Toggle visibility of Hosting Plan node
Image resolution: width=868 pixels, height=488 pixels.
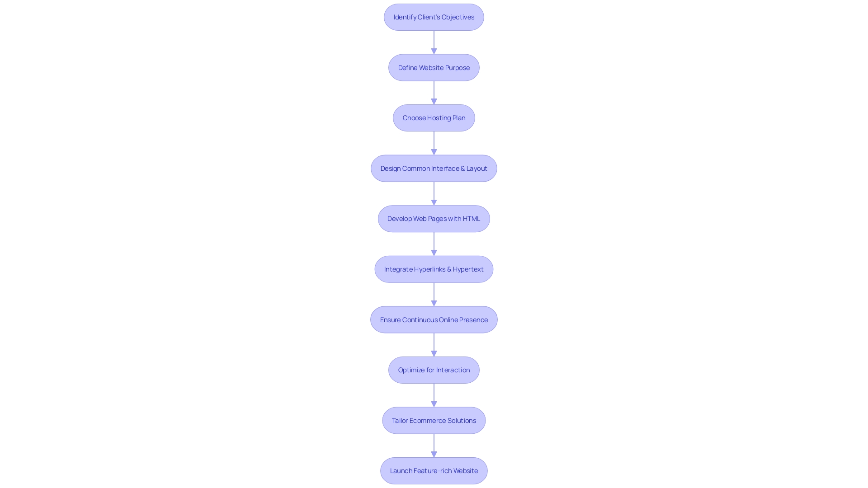(x=434, y=117)
